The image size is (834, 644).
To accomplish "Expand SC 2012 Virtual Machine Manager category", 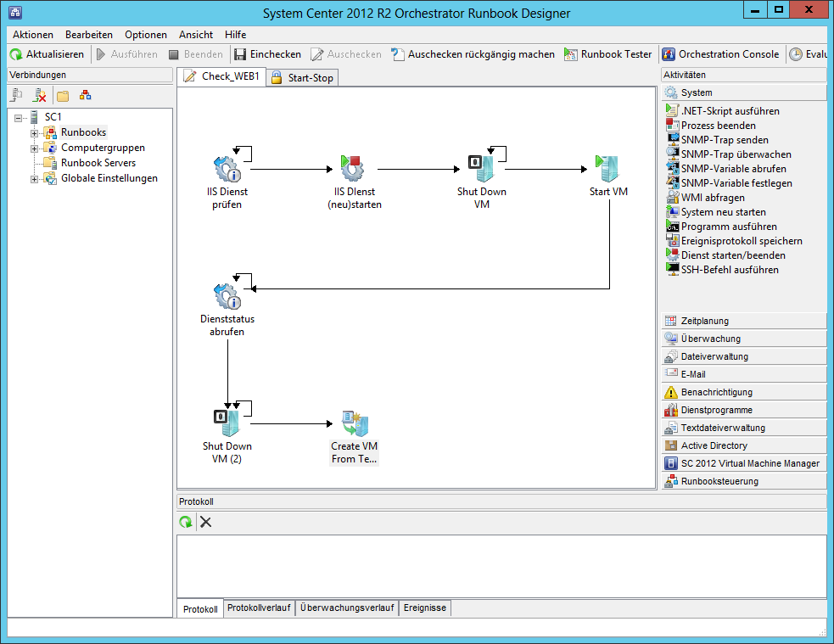I will (744, 463).
